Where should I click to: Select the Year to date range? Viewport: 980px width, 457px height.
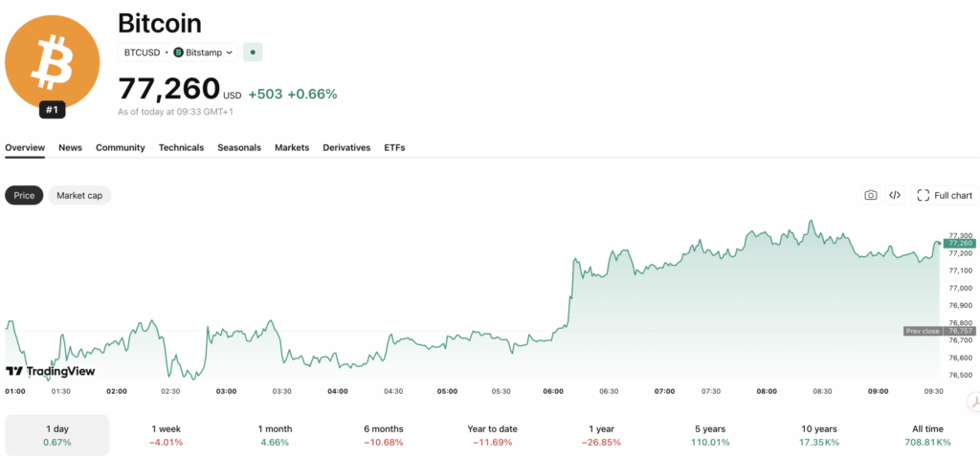click(493, 435)
